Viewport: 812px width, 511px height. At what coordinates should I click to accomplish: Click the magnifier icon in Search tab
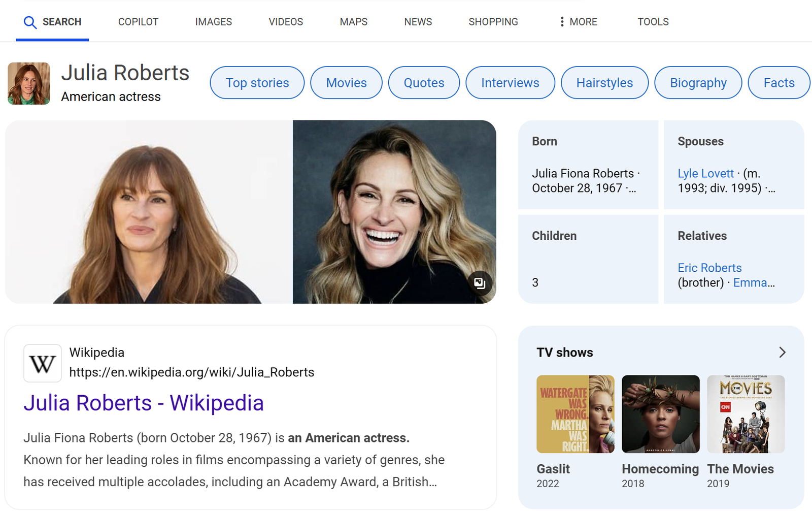coord(30,22)
